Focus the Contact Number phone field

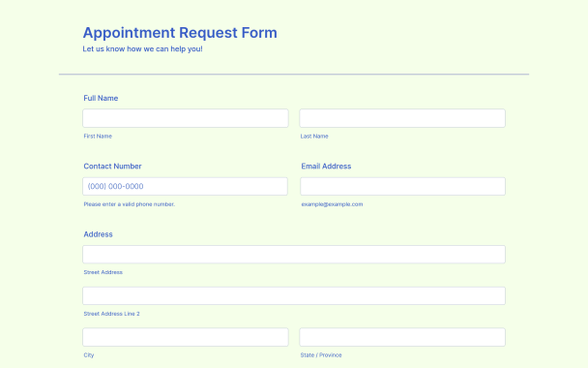click(186, 186)
